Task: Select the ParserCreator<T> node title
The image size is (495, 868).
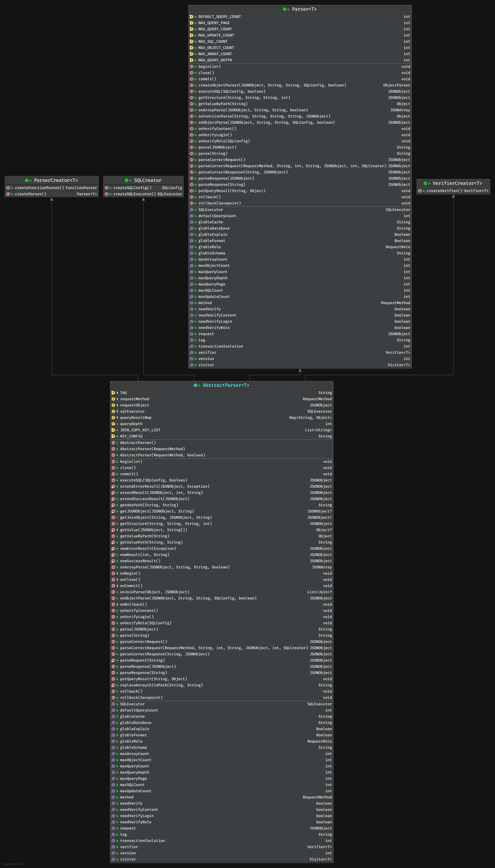Action: point(56,180)
